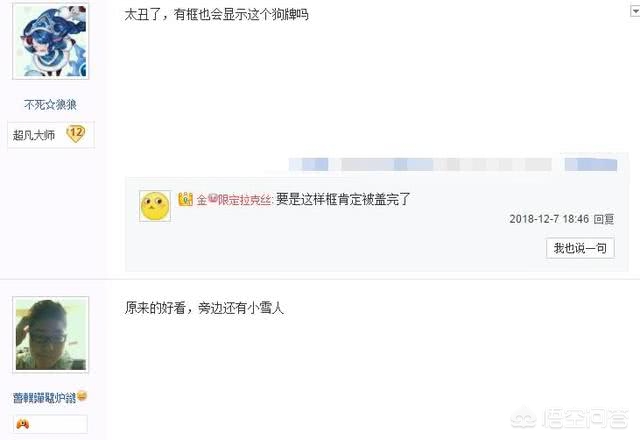Click the gold crown member icon before 金

pos(185,199)
